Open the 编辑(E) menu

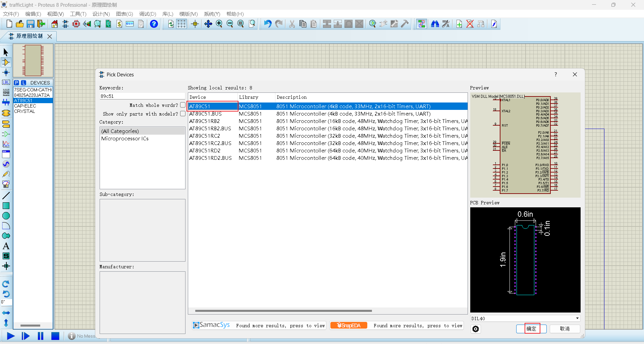pos(33,14)
